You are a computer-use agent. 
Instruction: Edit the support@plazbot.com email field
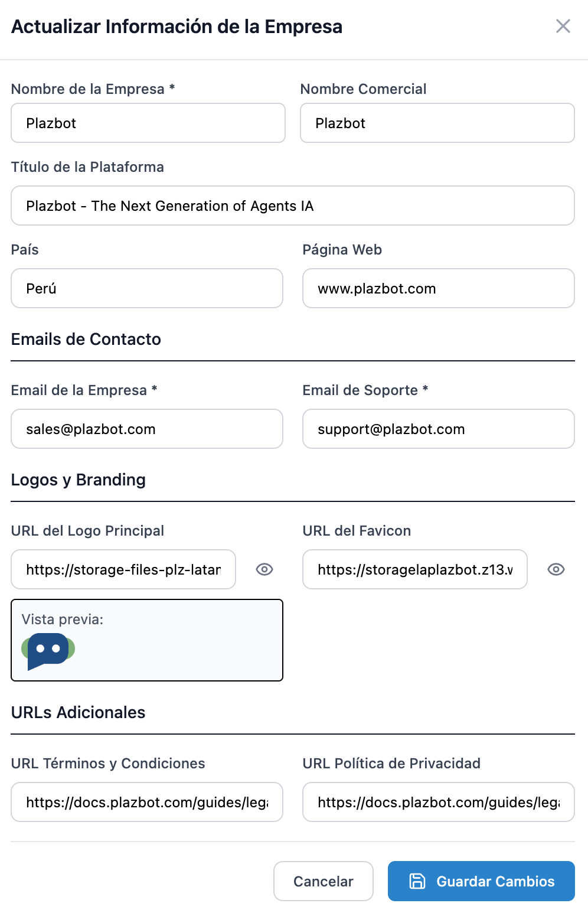click(x=439, y=429)
